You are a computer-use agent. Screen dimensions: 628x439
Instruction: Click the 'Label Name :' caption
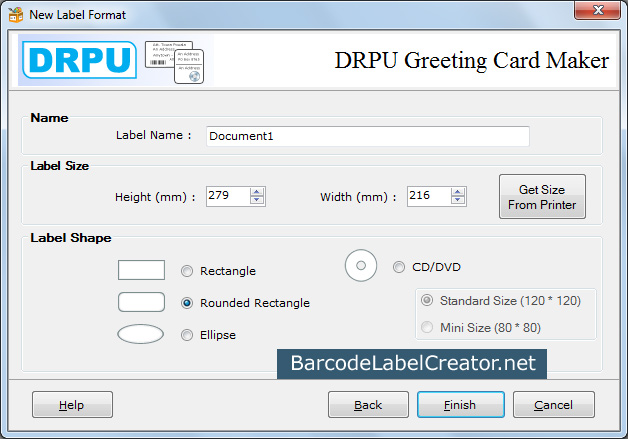tap(153, 135)
